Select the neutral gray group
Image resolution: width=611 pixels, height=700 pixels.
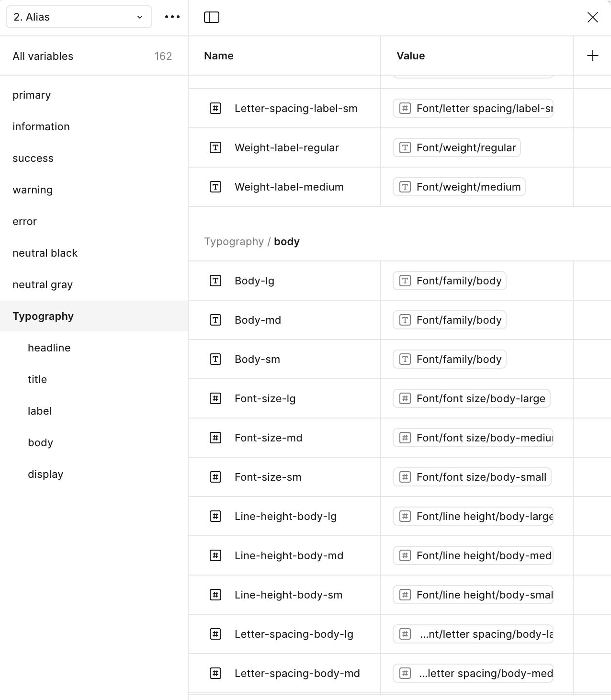[43, 284]
